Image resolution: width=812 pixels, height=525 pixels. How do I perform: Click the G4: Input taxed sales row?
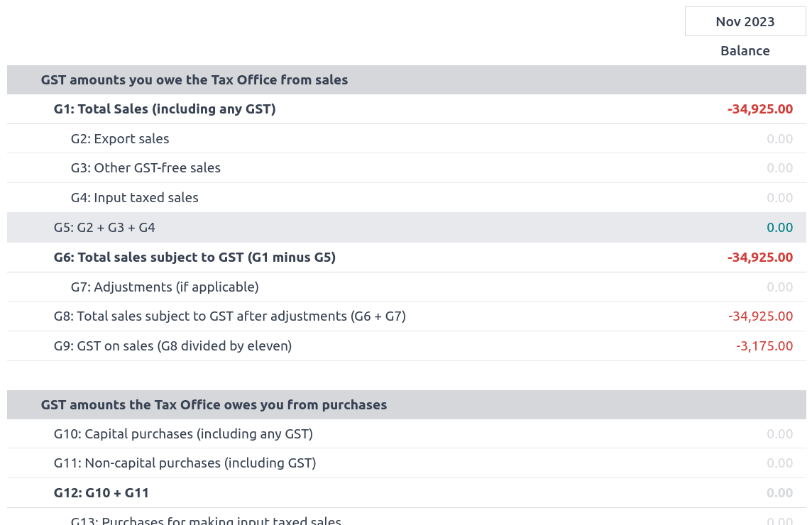pyautogui.click(x=134, y=198)
